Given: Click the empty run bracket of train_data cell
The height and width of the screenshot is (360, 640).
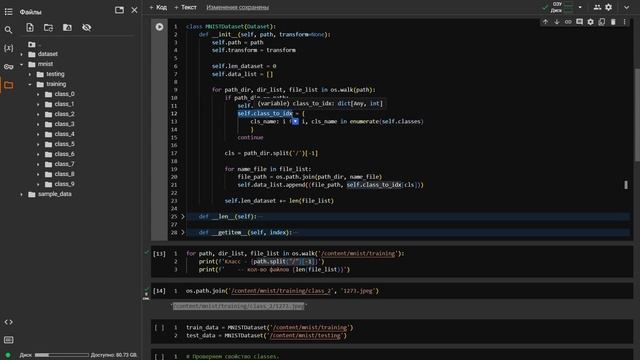Looking at the screenshot, I should point(159,328).
